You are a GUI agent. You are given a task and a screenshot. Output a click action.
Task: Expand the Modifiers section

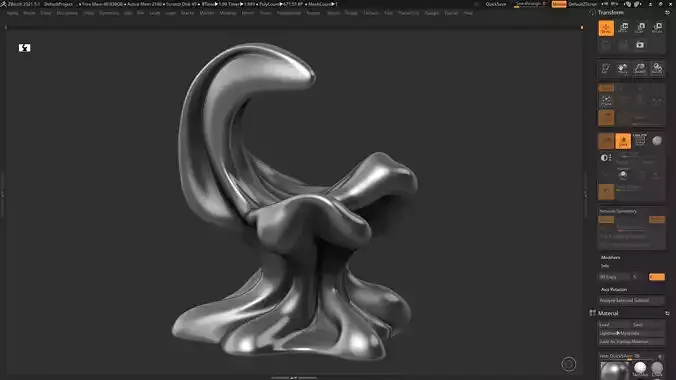click(x=610, y=258)
